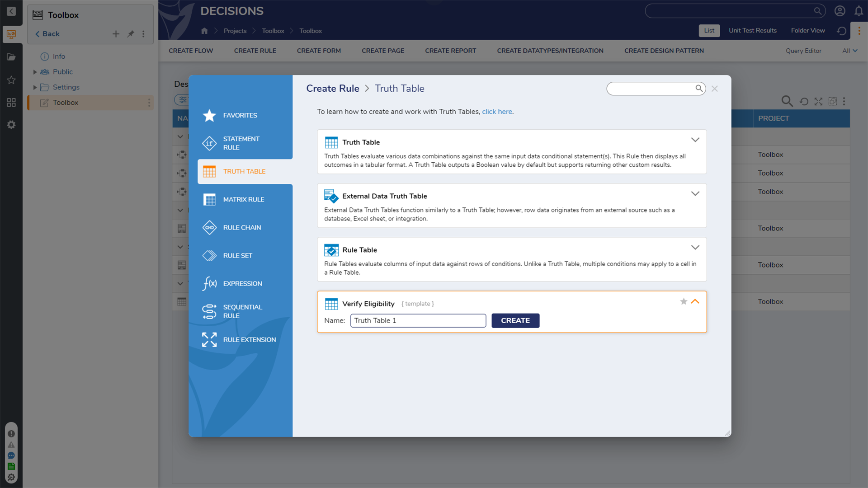868x488 pixels.
Task: Select the Sequential Rule icon
Action: tap(209, 311)
